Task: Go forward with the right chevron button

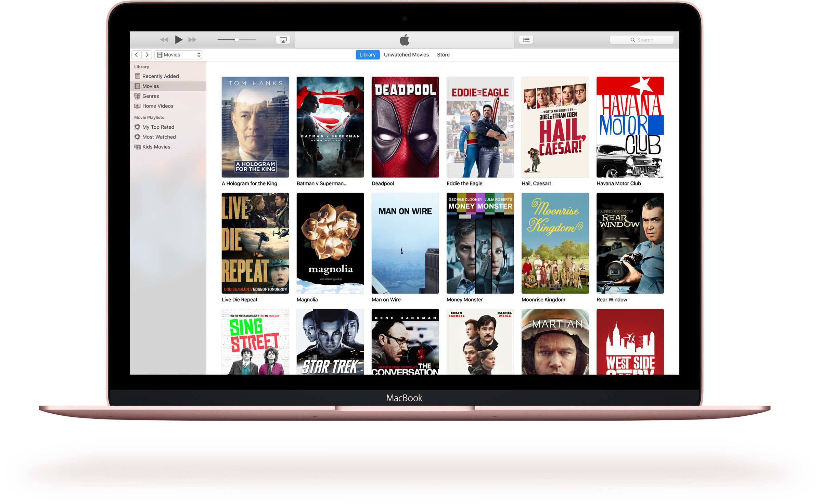Action: pyautogui.click(x=147, y=55)
